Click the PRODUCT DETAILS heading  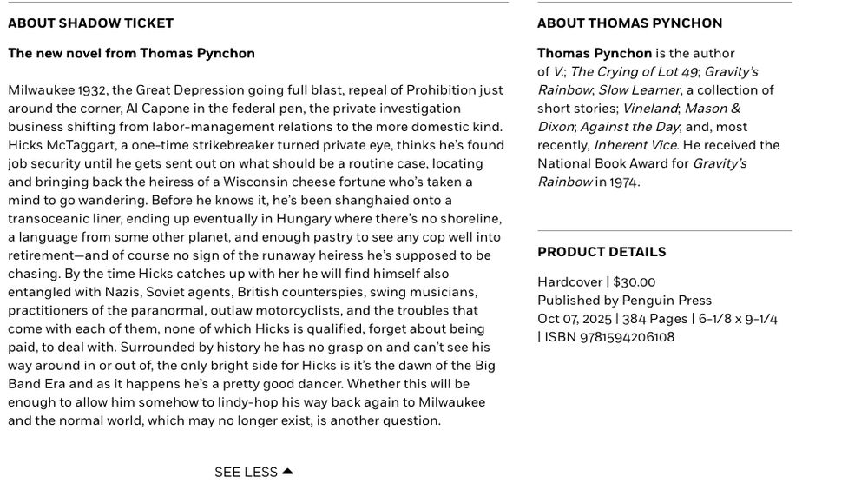[602, 252]
